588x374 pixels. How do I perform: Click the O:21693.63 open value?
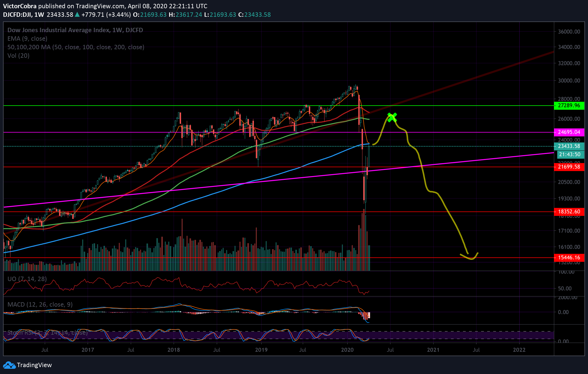click(150, 15)
